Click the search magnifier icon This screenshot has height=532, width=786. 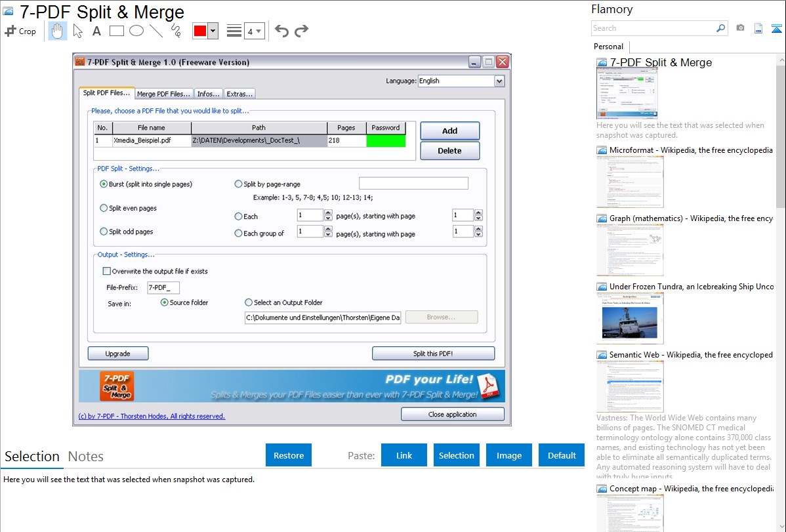pyautogui.click(x=720, y=28)
